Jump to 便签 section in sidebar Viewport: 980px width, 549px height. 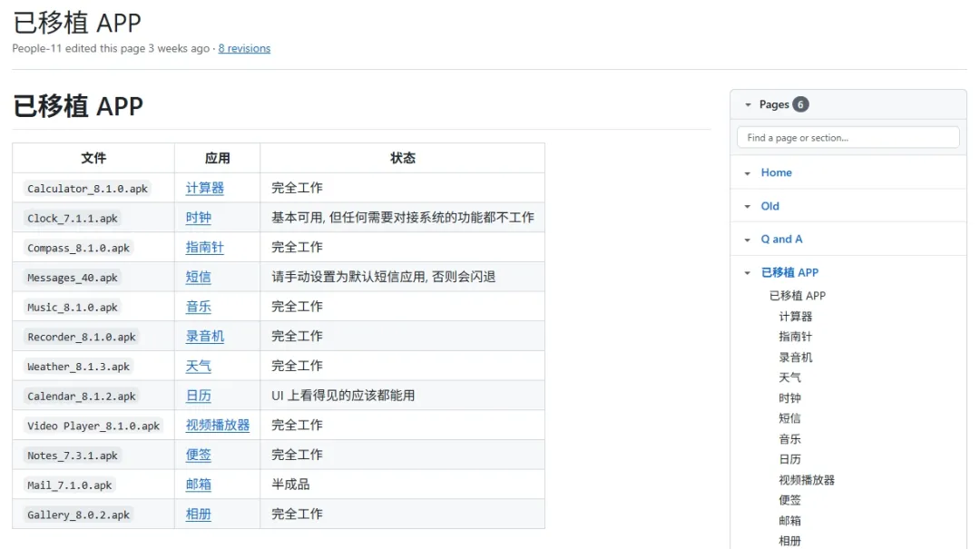tap(789, 500)
